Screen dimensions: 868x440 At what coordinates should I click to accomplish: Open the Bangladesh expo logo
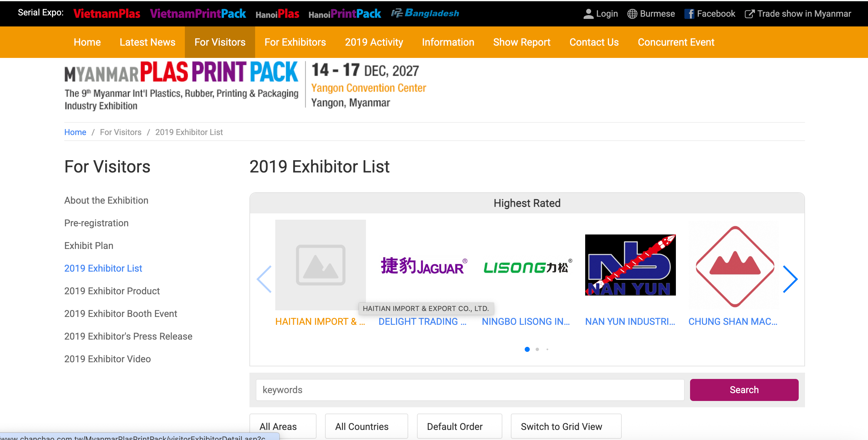click(x=425, y=14)
